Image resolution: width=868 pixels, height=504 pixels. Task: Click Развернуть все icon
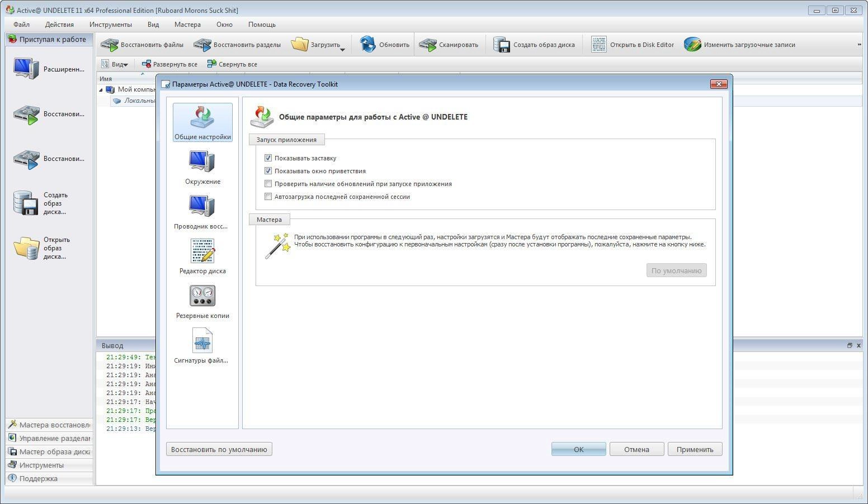[x=147, y=64]
